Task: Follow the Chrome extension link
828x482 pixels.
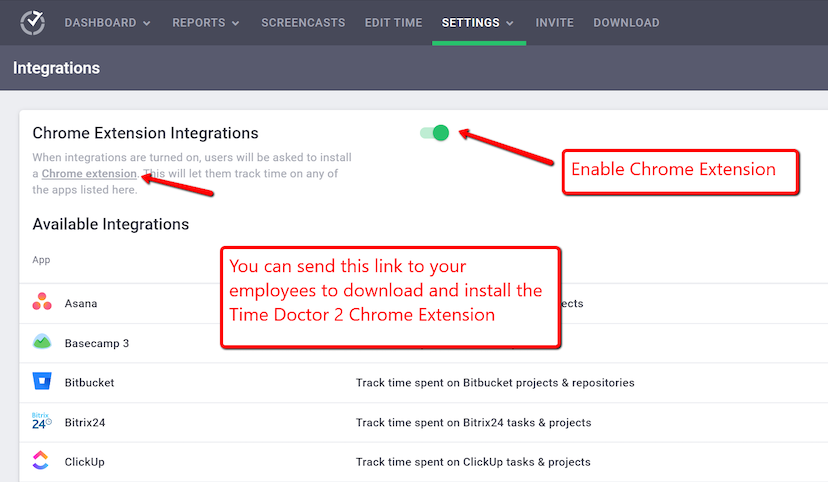Action: (x=89, y=174)
